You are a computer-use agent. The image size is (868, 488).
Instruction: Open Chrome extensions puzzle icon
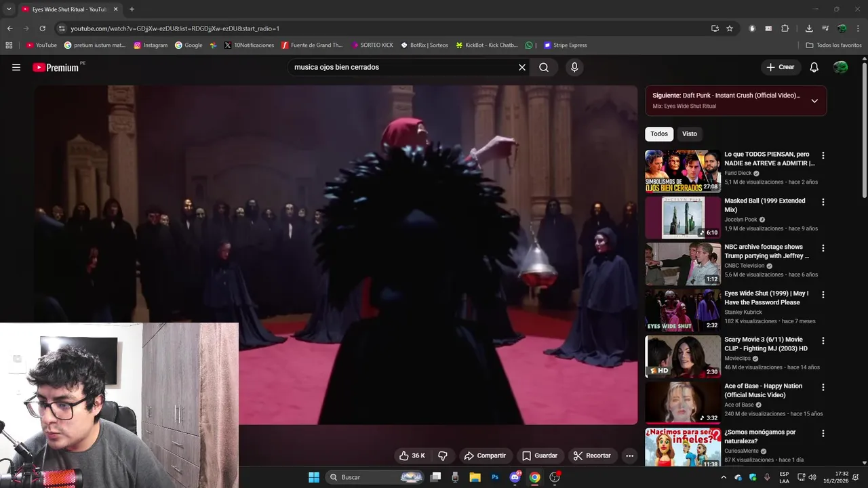[785, 28]
